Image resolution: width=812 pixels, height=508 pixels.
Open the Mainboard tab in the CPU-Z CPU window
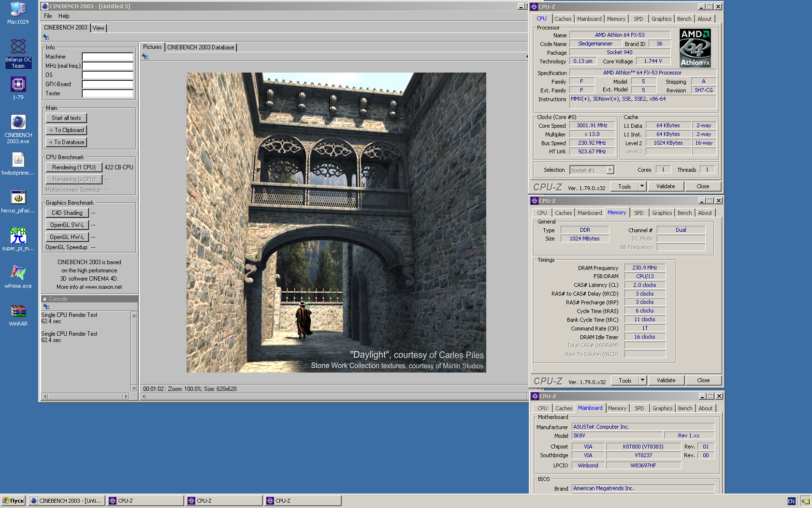[x=589, y=19]
